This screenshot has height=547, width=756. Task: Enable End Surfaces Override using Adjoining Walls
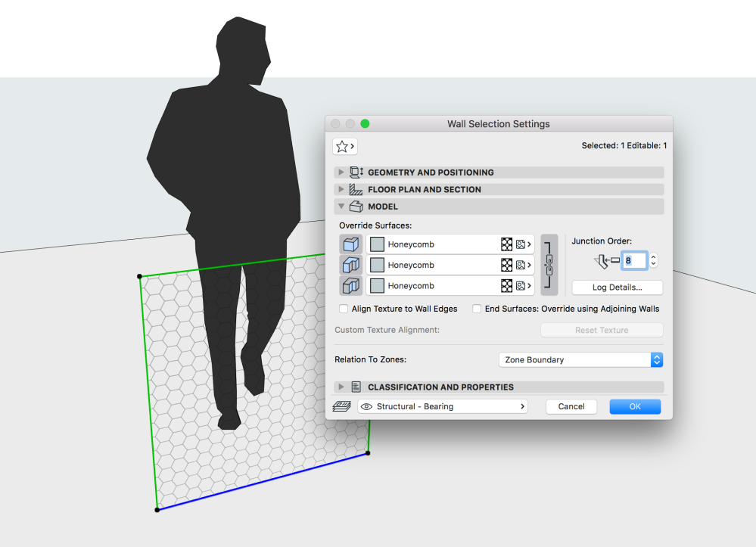click(x=477, y=309)
